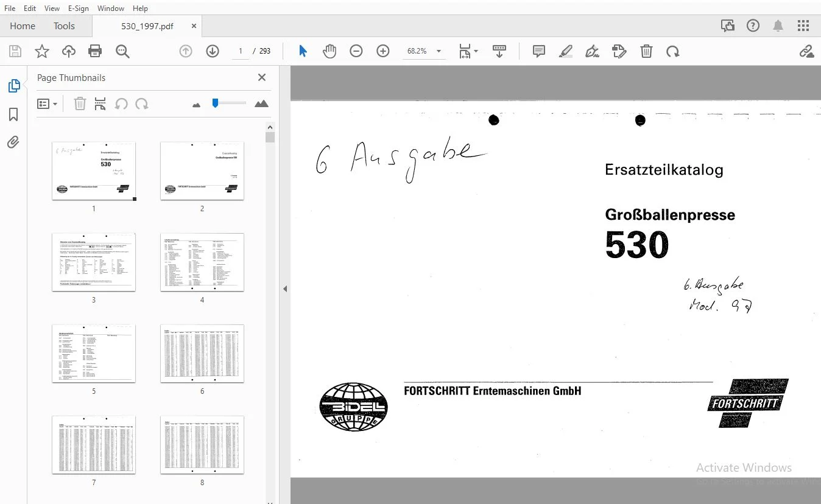Select the highlighter pen tool
The image size is (821, 504).
point(566,51)
